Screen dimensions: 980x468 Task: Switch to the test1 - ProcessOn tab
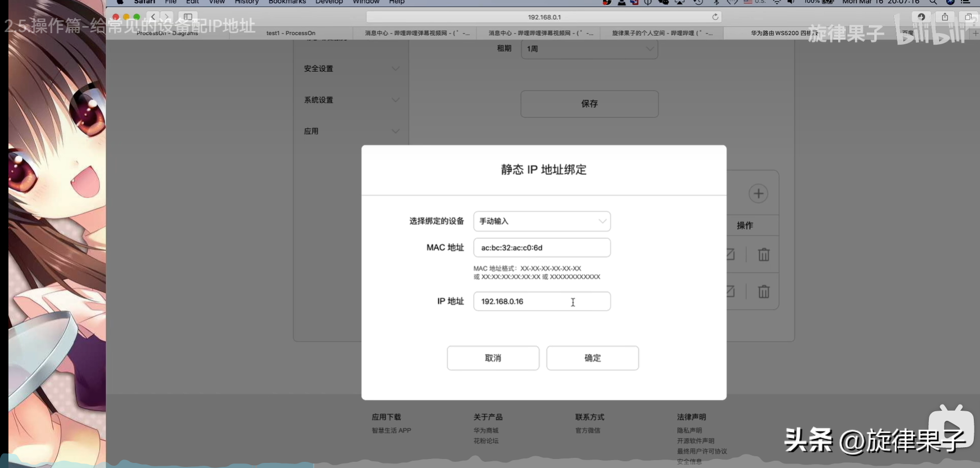click(291, 33)
